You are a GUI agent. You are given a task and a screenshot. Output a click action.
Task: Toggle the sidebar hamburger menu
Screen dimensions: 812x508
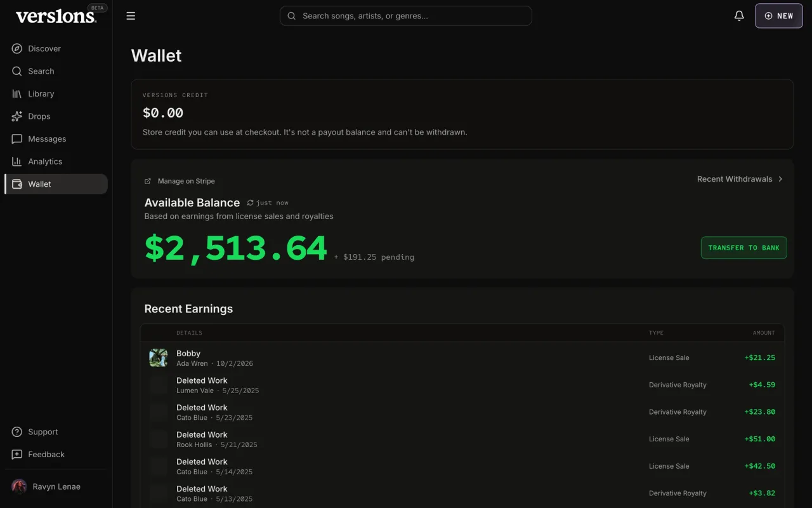(131, 16)
